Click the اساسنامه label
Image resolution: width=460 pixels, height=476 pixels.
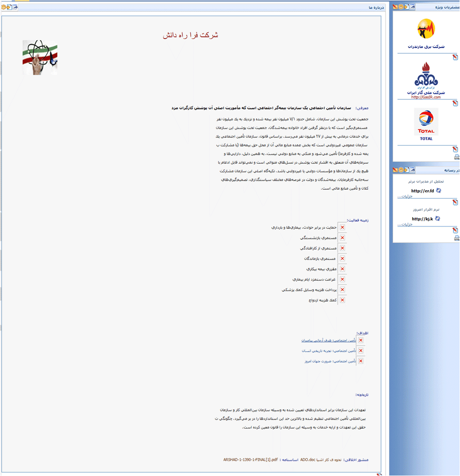pyautogui.click(x=289, y=460)
